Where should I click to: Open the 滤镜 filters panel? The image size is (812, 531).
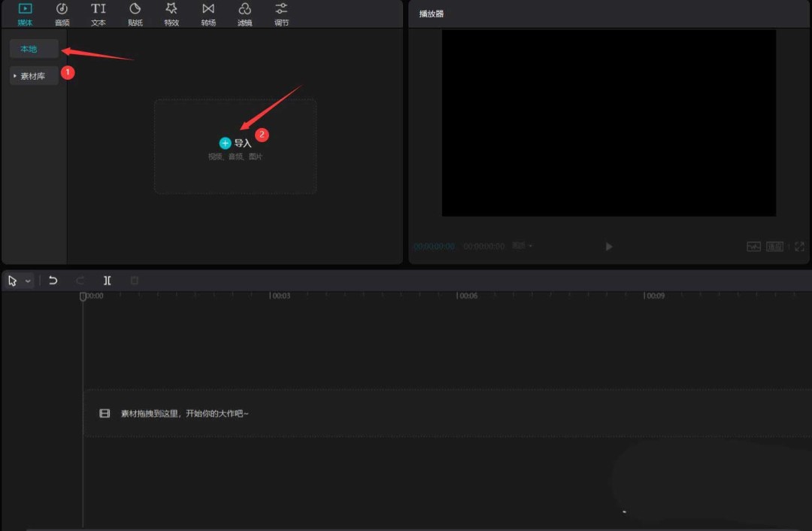(244, 14)
